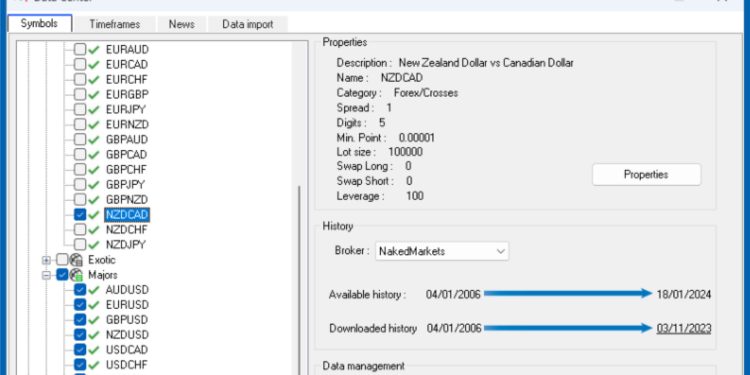Uncheck the NZDUSD checkbox
750x375 pixels.
(x=80, y=335)
